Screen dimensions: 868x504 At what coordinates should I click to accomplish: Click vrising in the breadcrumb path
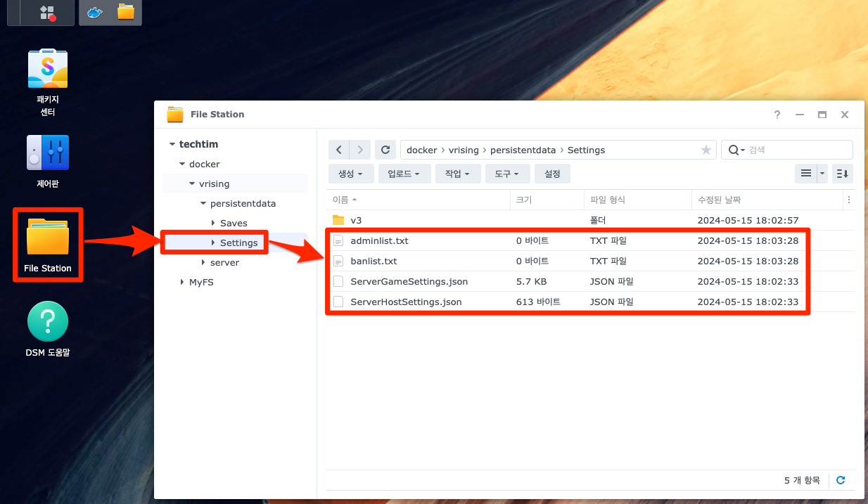tap(464, 150)
